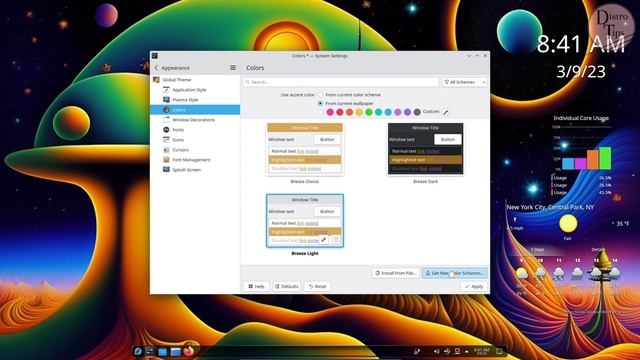Click the tray icon left of volume
Viewport: 640px width, 360px height.
[417, 351]
